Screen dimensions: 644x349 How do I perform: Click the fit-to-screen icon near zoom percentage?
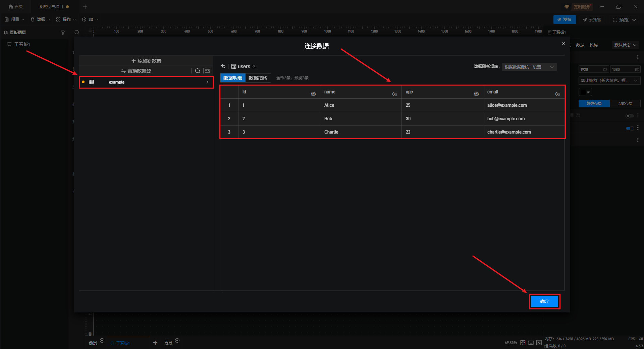523,343
